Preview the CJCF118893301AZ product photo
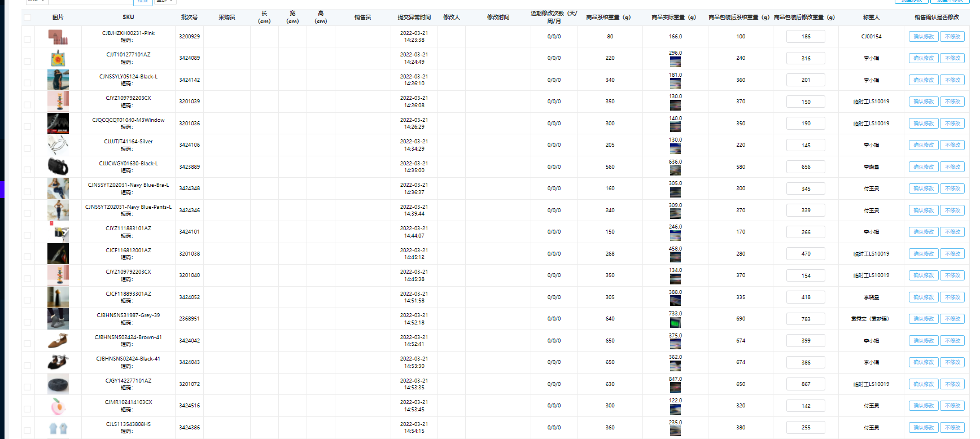 tap(58, 297)
